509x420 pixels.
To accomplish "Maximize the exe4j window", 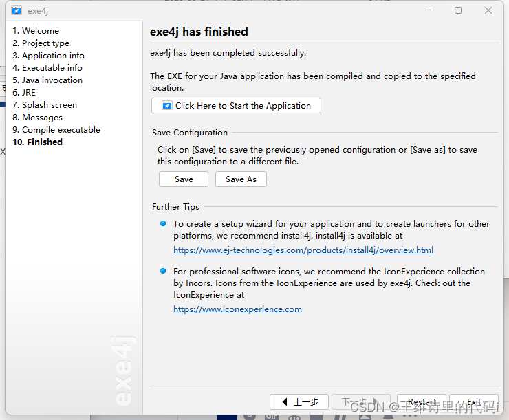I will click(458, 10).
